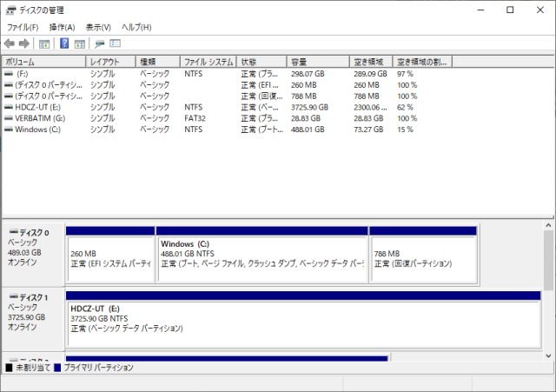Sort by 容量 column header
The height and width of the screenshot is (392, 556).
[318, 62]
